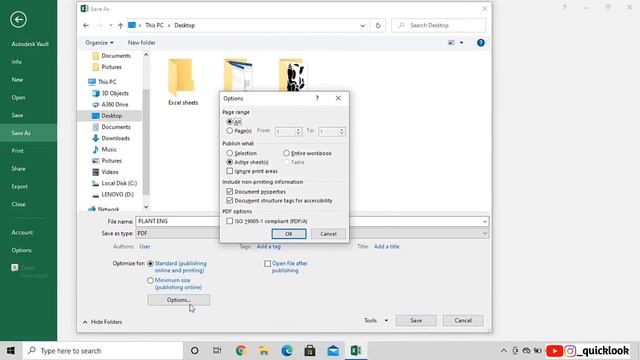640x360 pixels.
Task: Click the Save button
Action: point(416,320)
